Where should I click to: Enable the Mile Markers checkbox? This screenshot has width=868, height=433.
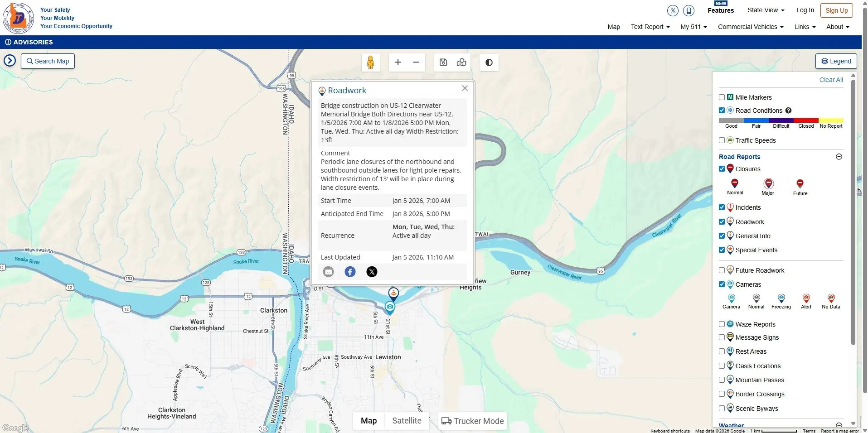(722, 97)
